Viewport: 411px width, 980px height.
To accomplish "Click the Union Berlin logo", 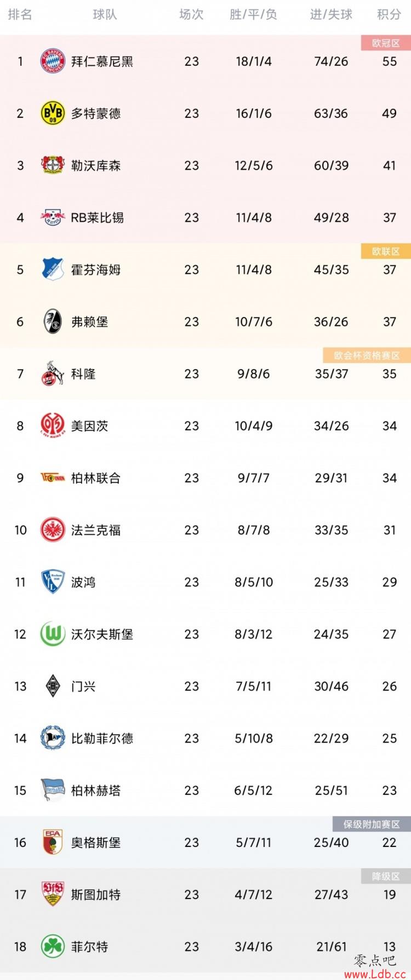I will pos(53,477).
